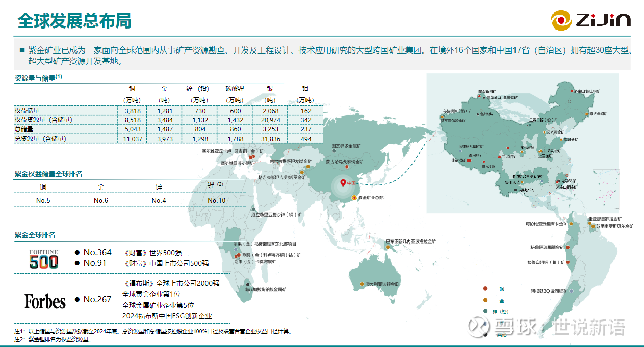Image resolution: width=644 pixels, height=347 pixels.
Task: Click the red legend dot for 铜
Action: pos(486,289)
